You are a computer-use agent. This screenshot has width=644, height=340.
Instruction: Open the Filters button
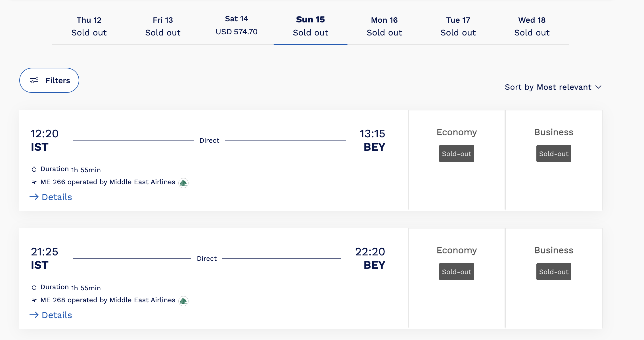49,80
